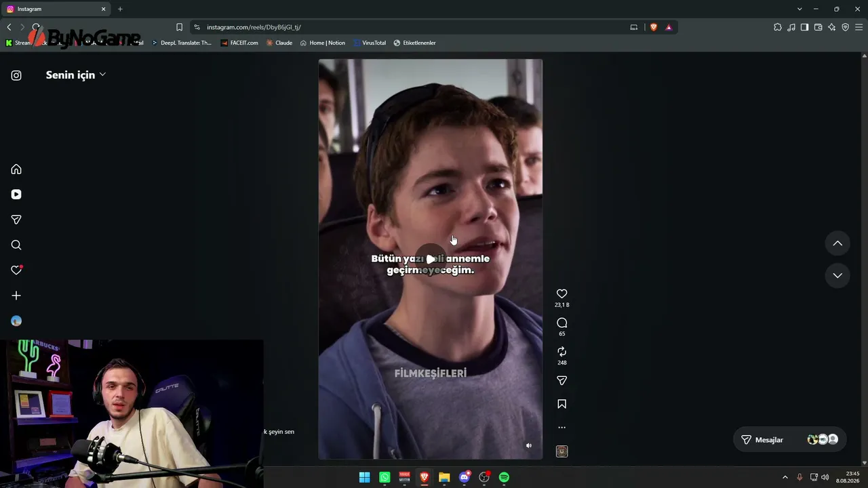
Task: Show hidden system tray icons
Action: pos(785,477)
